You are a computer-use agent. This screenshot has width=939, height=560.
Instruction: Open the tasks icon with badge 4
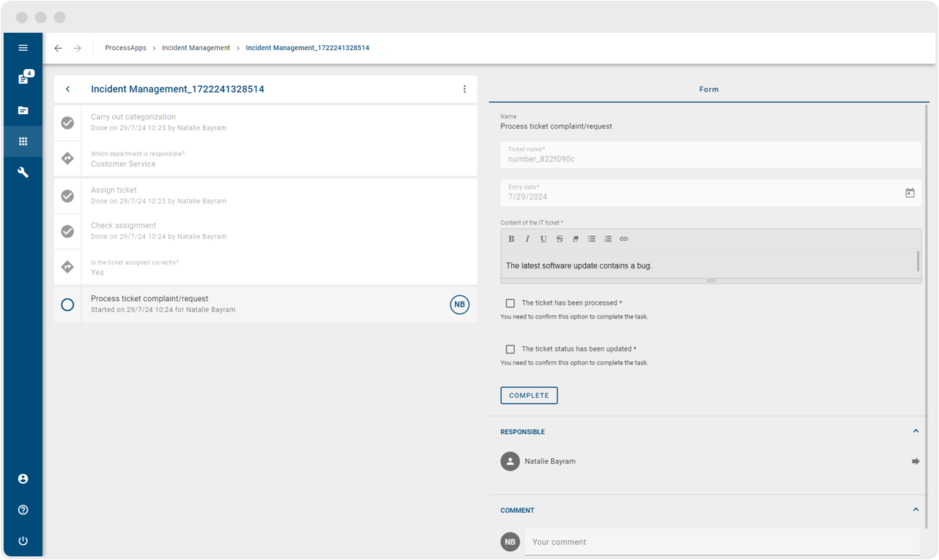point(24,78)
